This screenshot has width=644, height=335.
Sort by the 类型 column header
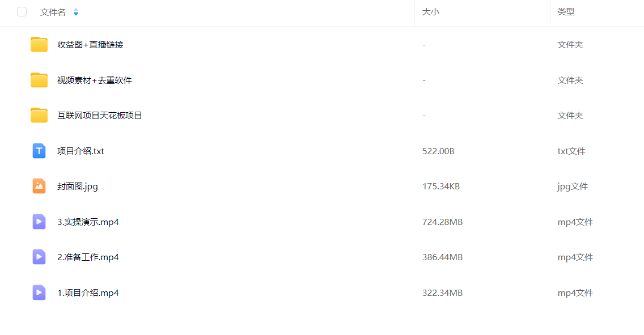(566, 12)
